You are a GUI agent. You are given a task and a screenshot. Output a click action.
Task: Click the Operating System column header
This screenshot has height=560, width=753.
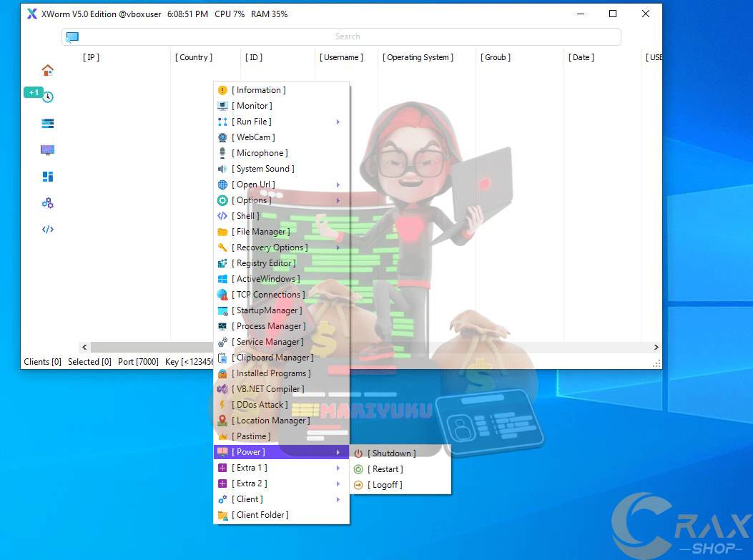[x=418, y=57]
